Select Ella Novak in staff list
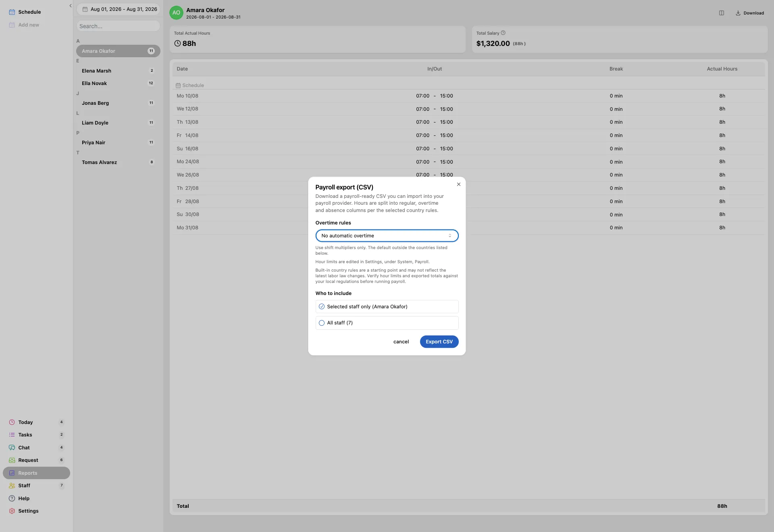Viewport: 774px width, 532px height. (118, 83)
